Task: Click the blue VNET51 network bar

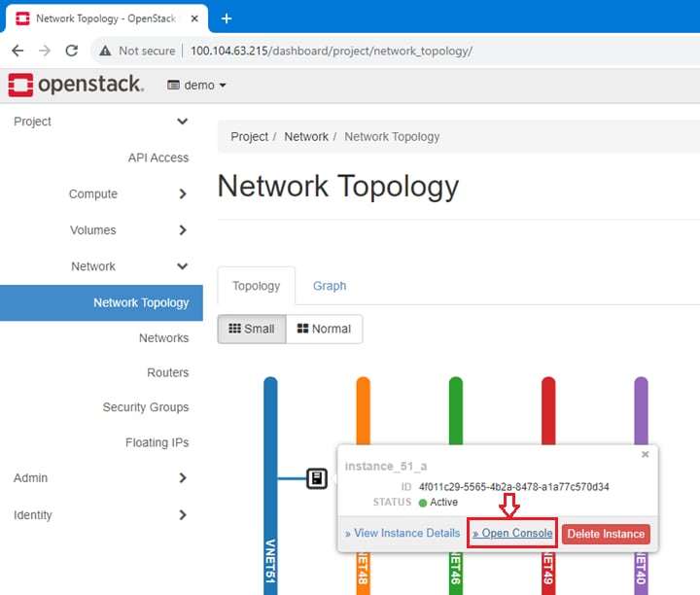Action: 270,486
